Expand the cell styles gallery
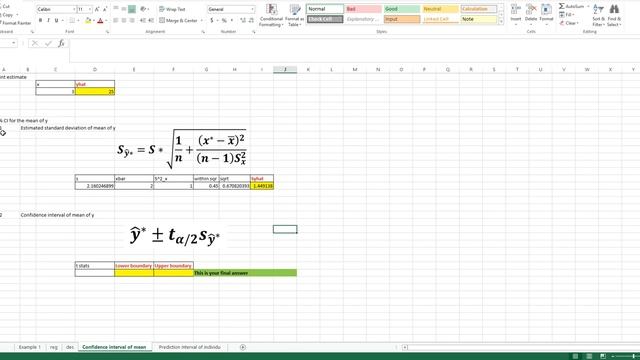 [x=501, y=22]
